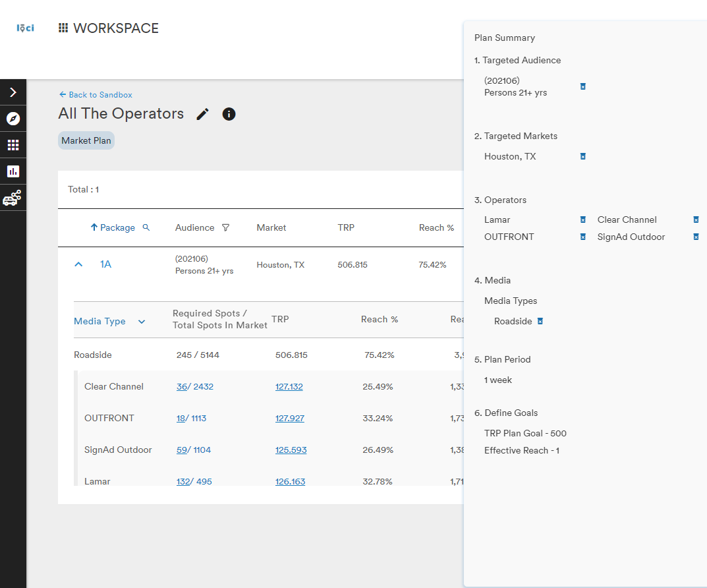Open OUTFRONT required spots 18
The height and width of the screenshot is (588, 707).
point(181,418)
